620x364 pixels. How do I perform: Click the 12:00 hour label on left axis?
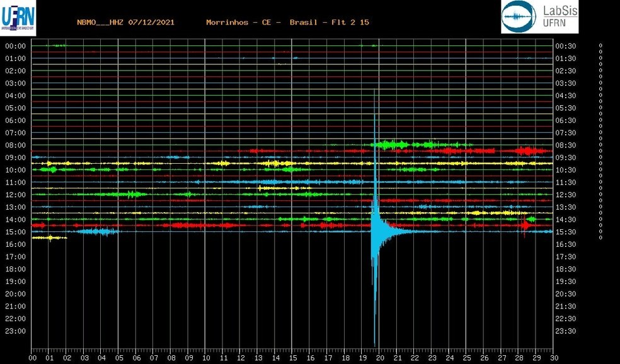(15, 195)
